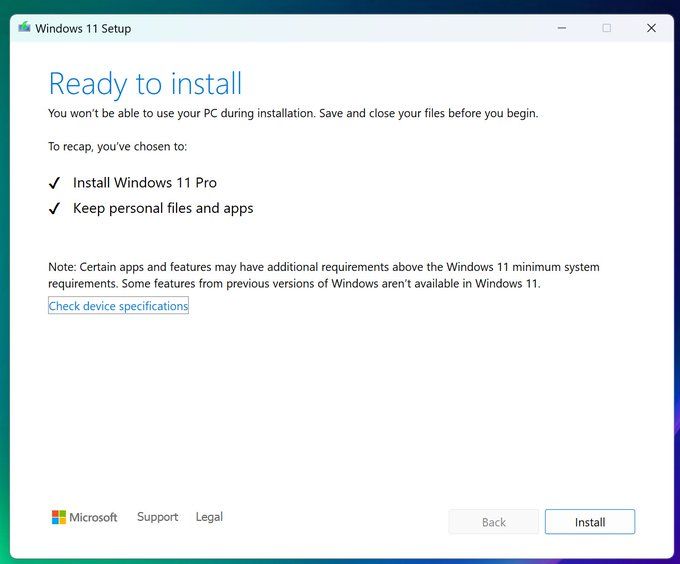Image resolution: width=680 pixels, height=564 pixels.
Task: Click the checkmark beside Install Windows 11 Pro
Action: pos(54,183)
